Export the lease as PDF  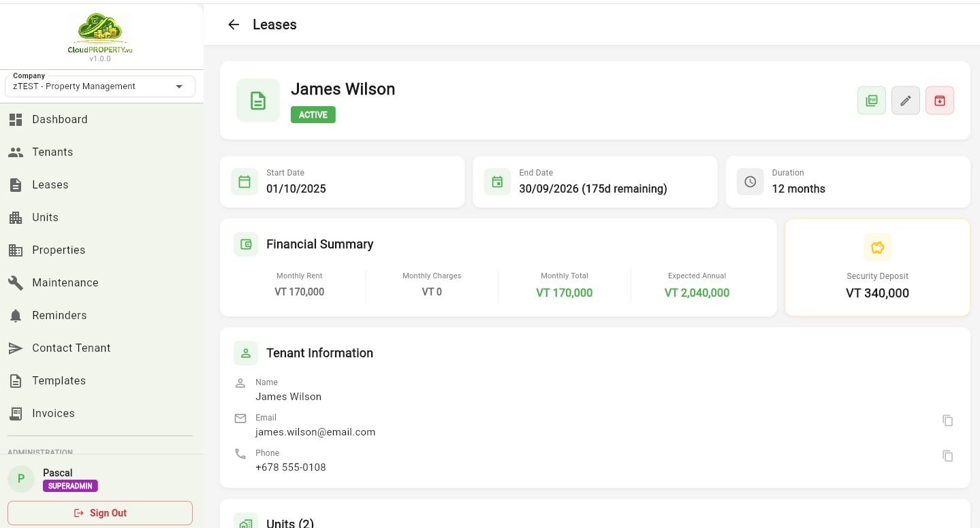point(872,100)
